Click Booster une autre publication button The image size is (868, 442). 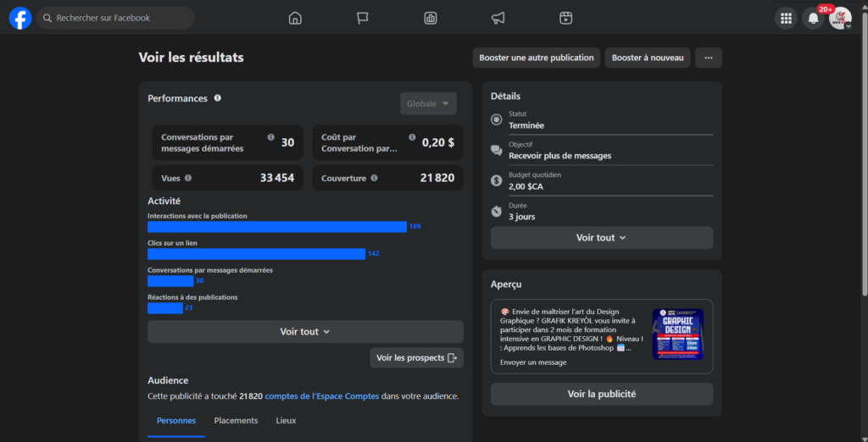coord(536,58)
